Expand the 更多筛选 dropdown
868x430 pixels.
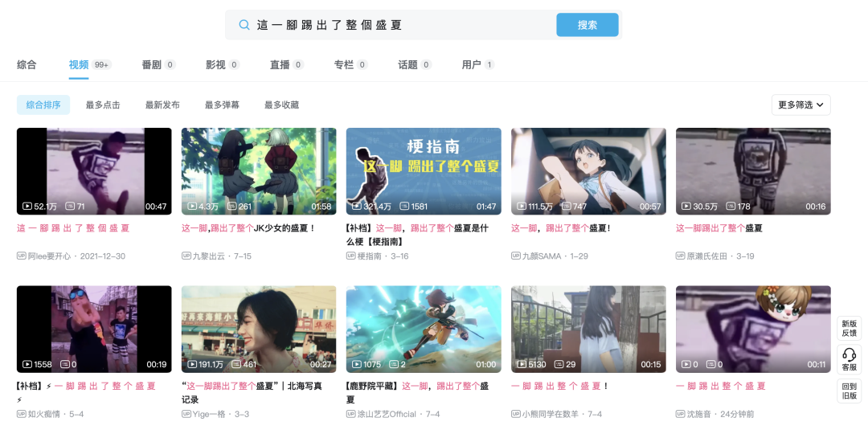[x=800, y=105]
